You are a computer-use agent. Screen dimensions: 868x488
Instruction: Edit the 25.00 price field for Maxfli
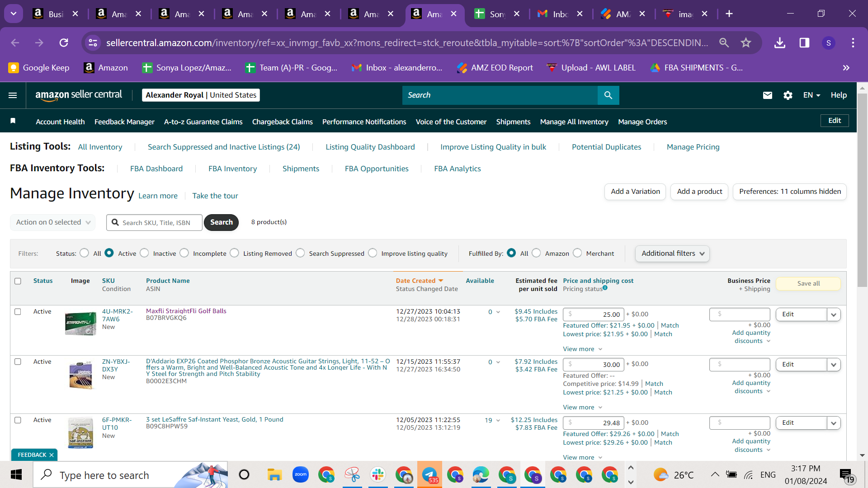click(x=593, y=314)
